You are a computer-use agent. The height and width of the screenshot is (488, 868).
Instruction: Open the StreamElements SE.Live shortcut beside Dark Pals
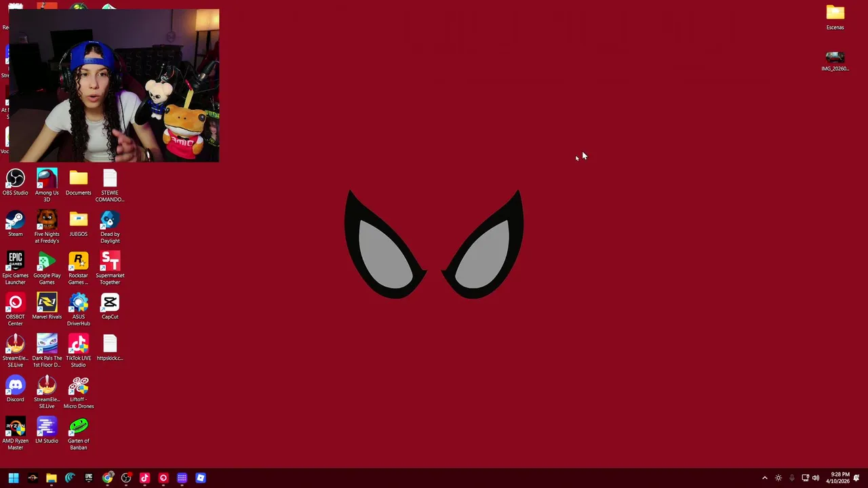coord(15,350)
